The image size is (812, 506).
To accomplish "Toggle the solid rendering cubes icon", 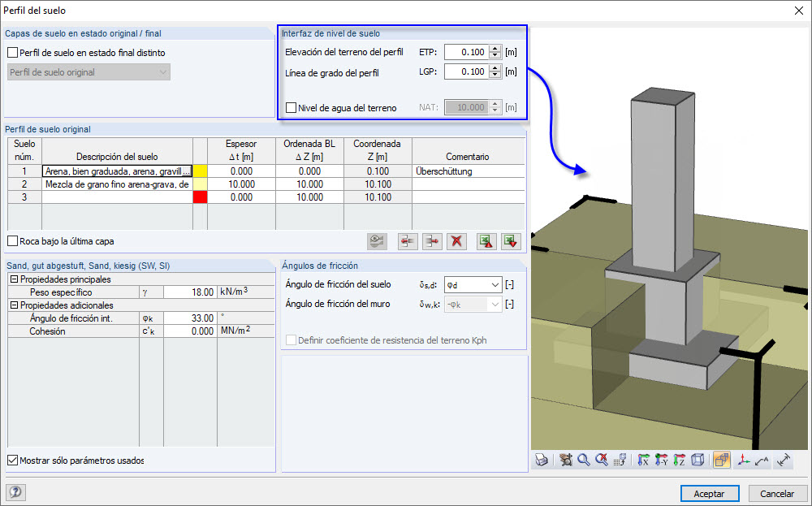I will coord(721,460).
